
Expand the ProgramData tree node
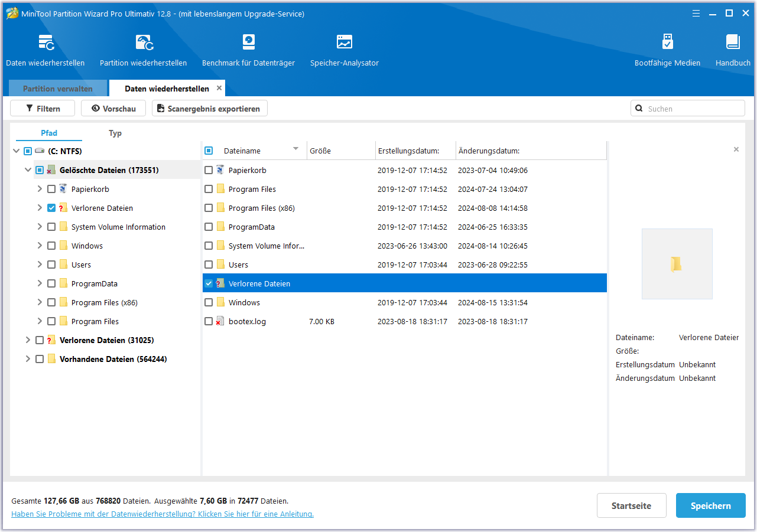coord(40,283)
